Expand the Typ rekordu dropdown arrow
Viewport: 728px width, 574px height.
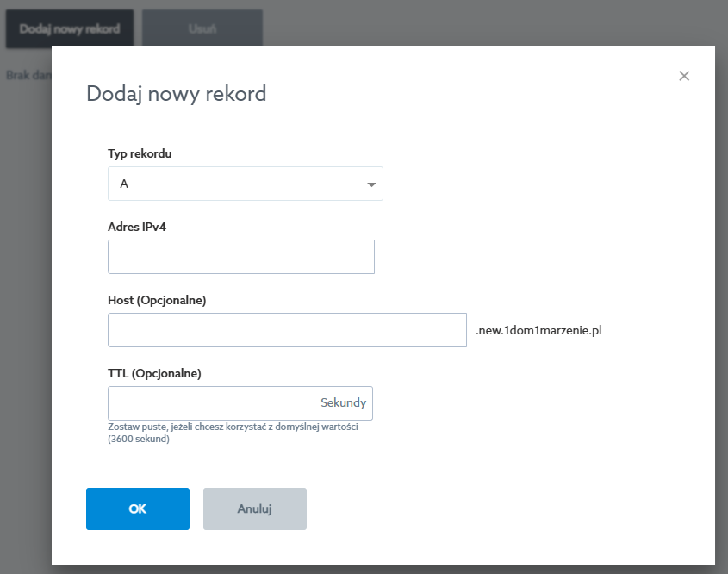[x=371, y=184]
